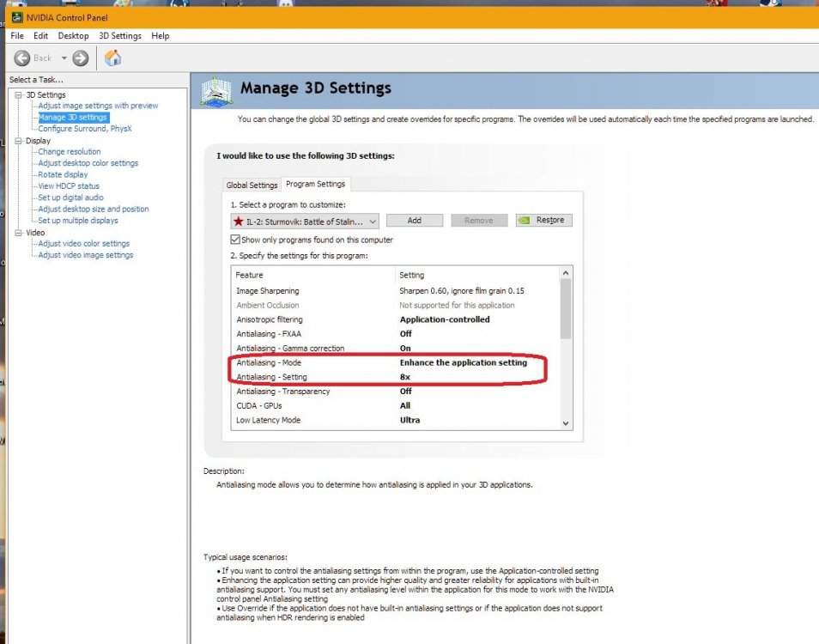Open the 3D Settings menu

[x=120, y=35]
